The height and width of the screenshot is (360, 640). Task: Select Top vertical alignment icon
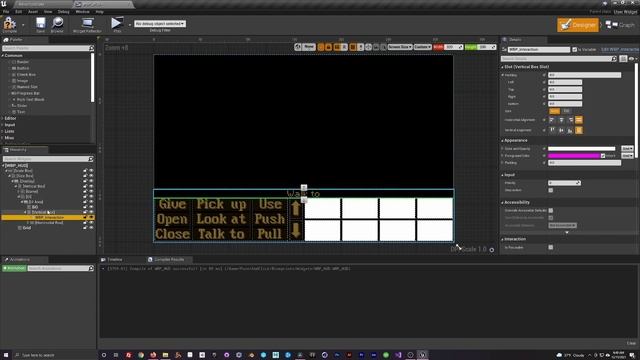click(x=552, y=130)
